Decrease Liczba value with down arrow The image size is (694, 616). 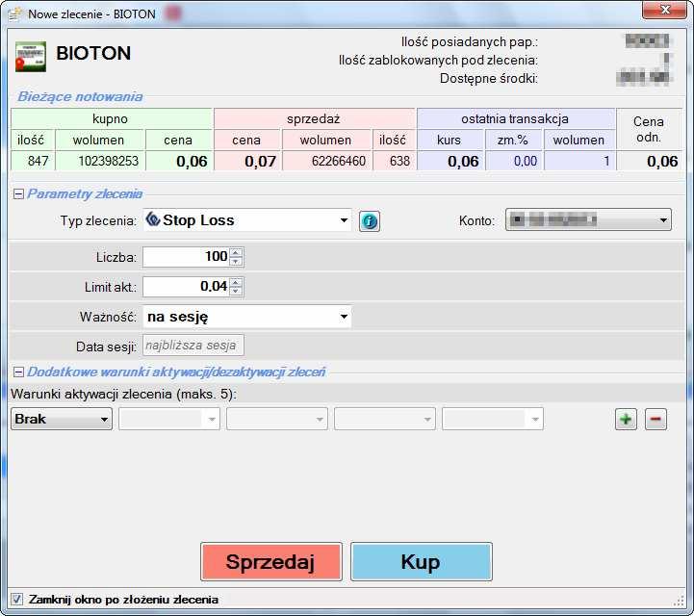[x=236, y=262]
